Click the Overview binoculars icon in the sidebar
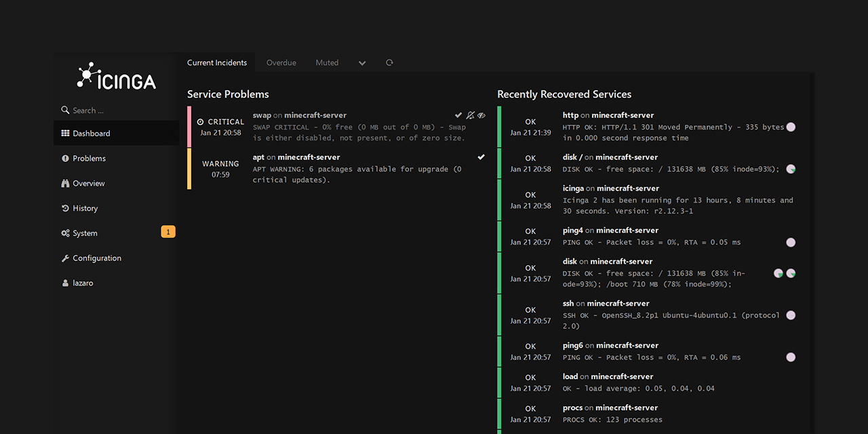This screenshot has height=434, width=868. point(65,183)
